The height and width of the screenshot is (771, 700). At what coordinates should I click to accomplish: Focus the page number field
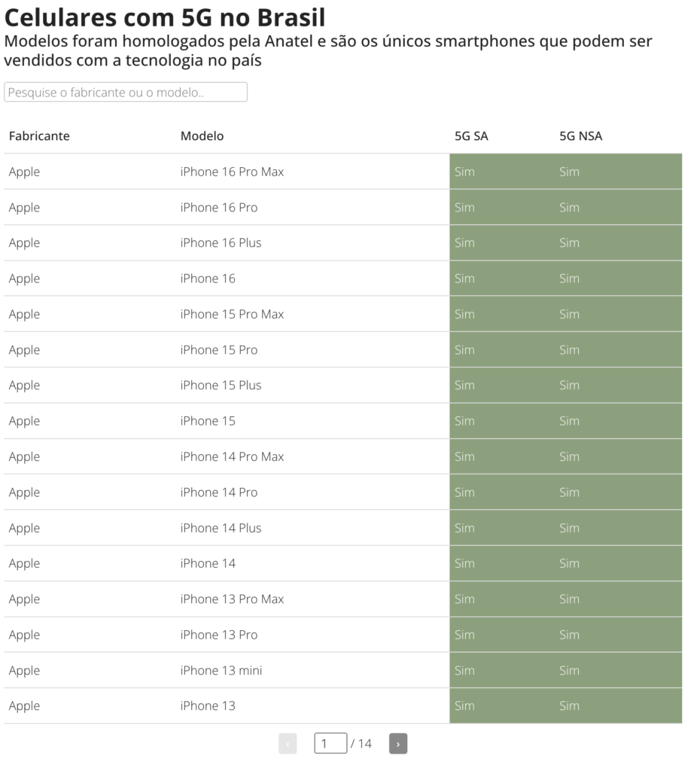pyautogui.click(x=330, y=743)
